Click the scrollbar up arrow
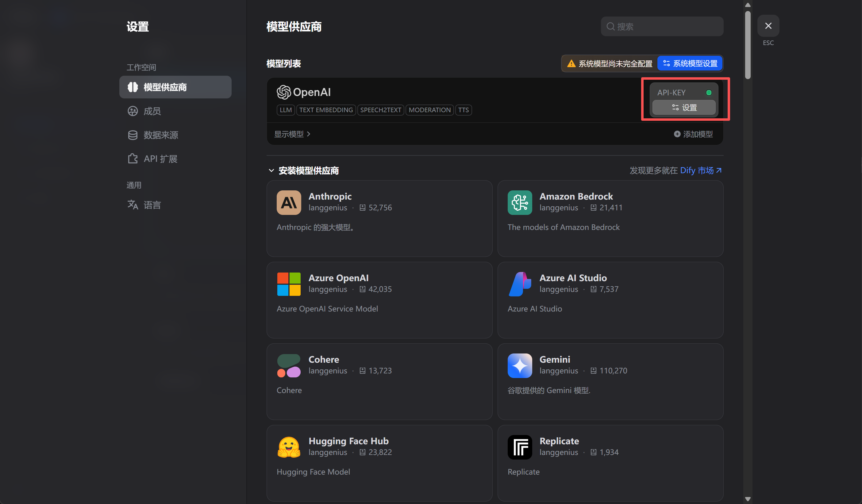Screen dimensions: 862x504 click(x=747, y=5)
